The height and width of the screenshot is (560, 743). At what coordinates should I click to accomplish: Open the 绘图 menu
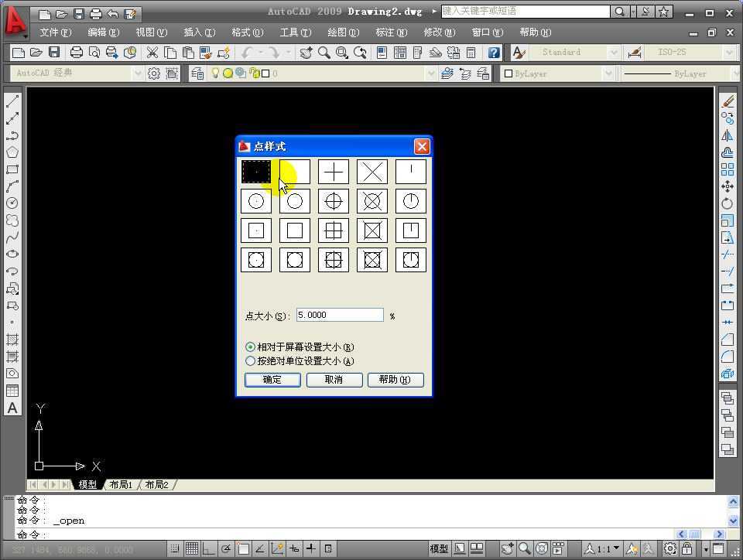pos(343,32)
